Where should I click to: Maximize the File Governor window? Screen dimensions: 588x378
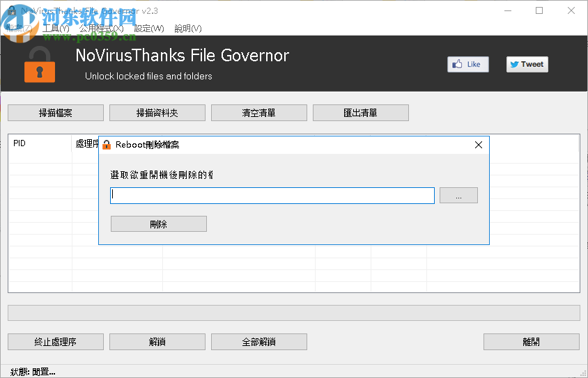click(x=539, y=10)
